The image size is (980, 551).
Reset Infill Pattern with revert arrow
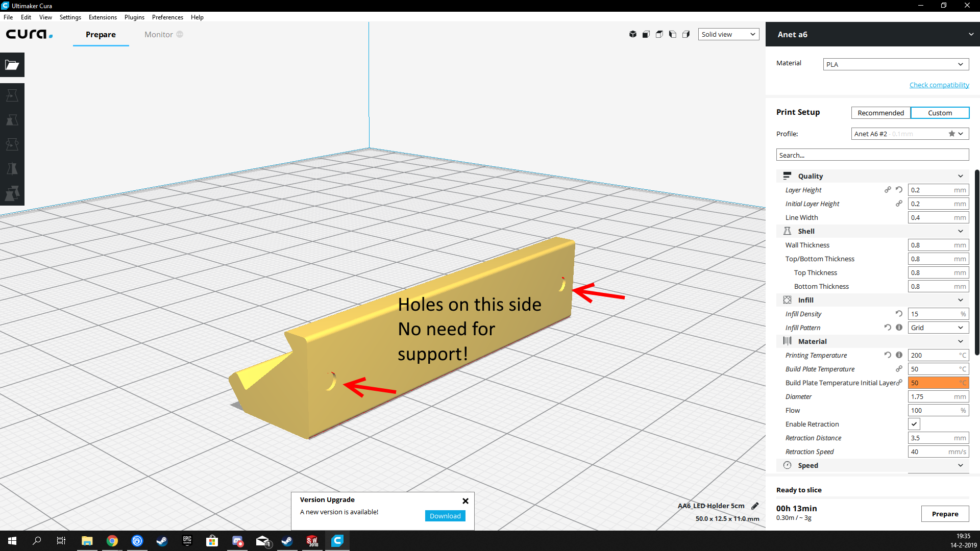coord(888,328)
